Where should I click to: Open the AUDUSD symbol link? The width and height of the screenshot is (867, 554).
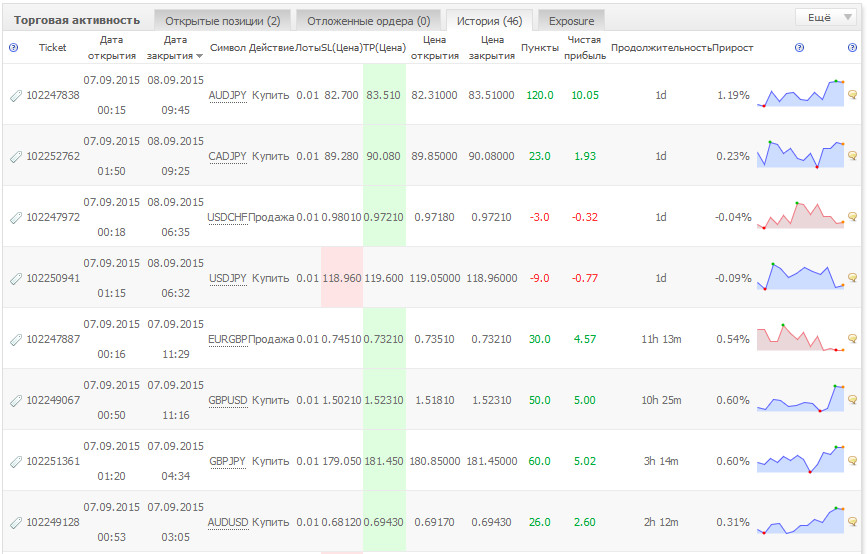pos(227,522)
